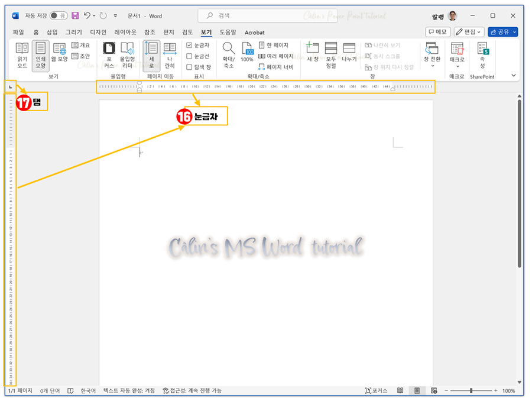532x401 pixels.
Task: Click the Save icon in title bar
Action: click(75, 15)
